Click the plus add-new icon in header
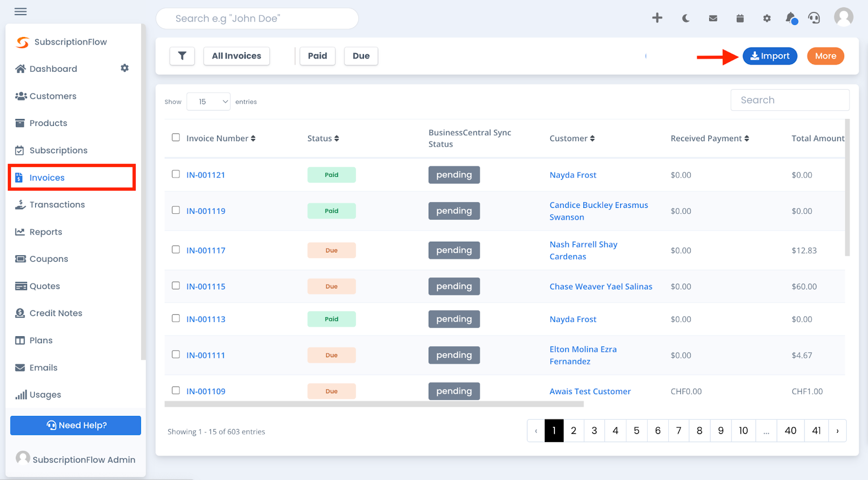Image resolution: width=868 pixels, height=480 pixels. point(657,18)
